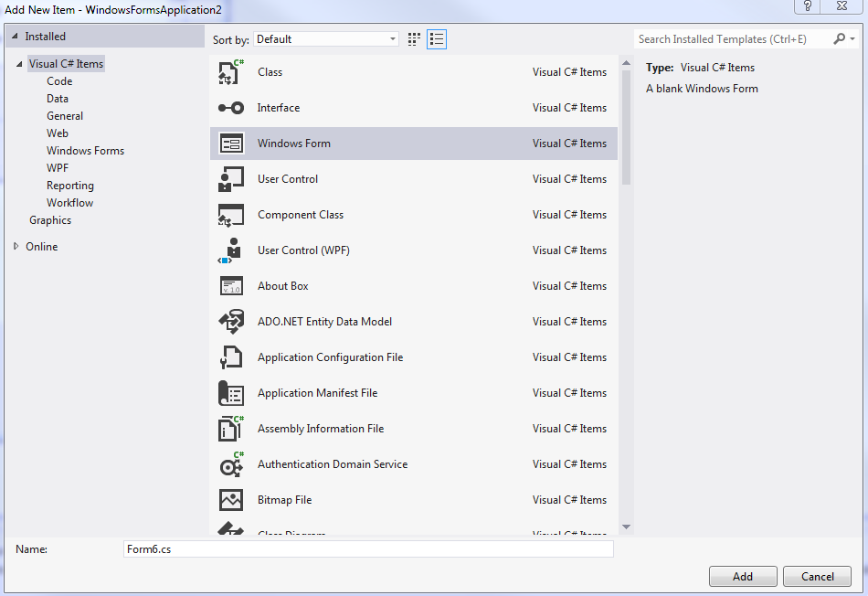Click the Component Class template icon
Viewport: 868px width, 596px height.
231,215
